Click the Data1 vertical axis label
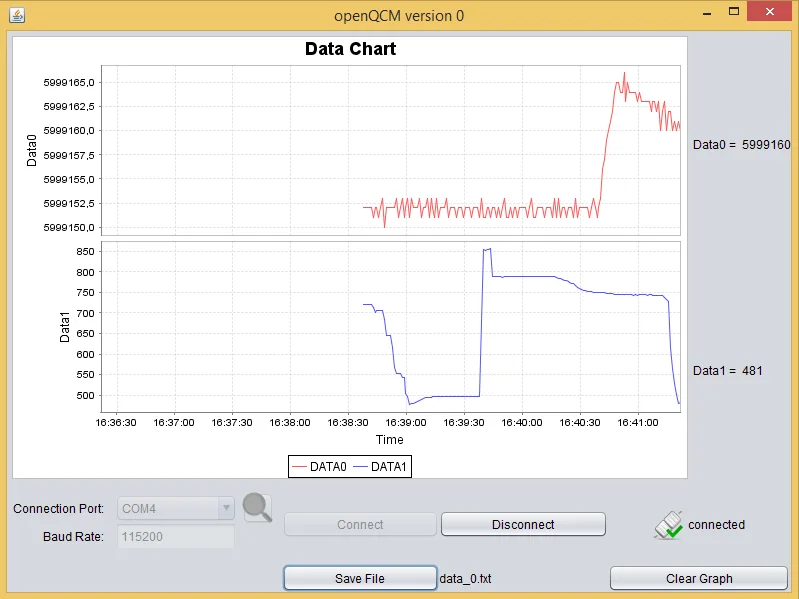The width and height of the screenshot is (799, 599). (64, 327)
